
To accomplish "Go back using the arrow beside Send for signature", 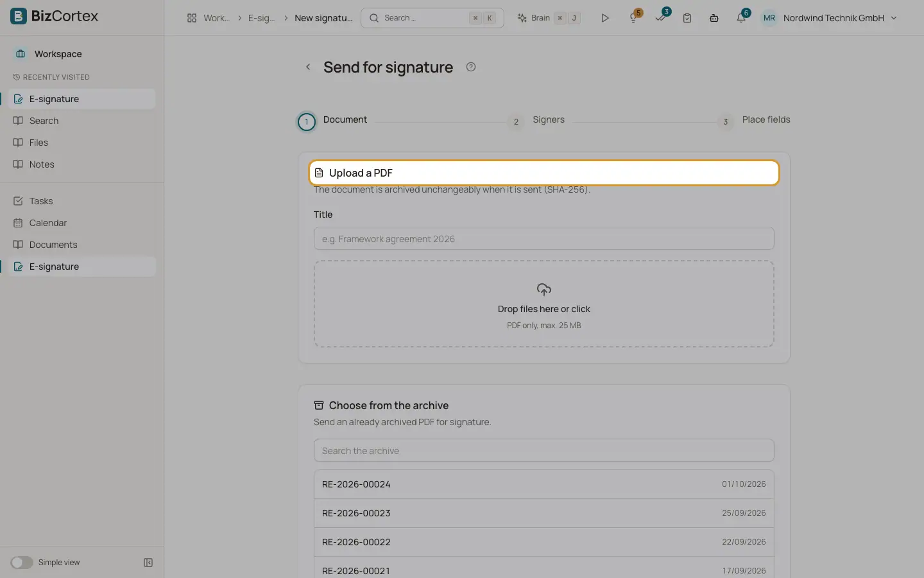I will tap(308, 67).
